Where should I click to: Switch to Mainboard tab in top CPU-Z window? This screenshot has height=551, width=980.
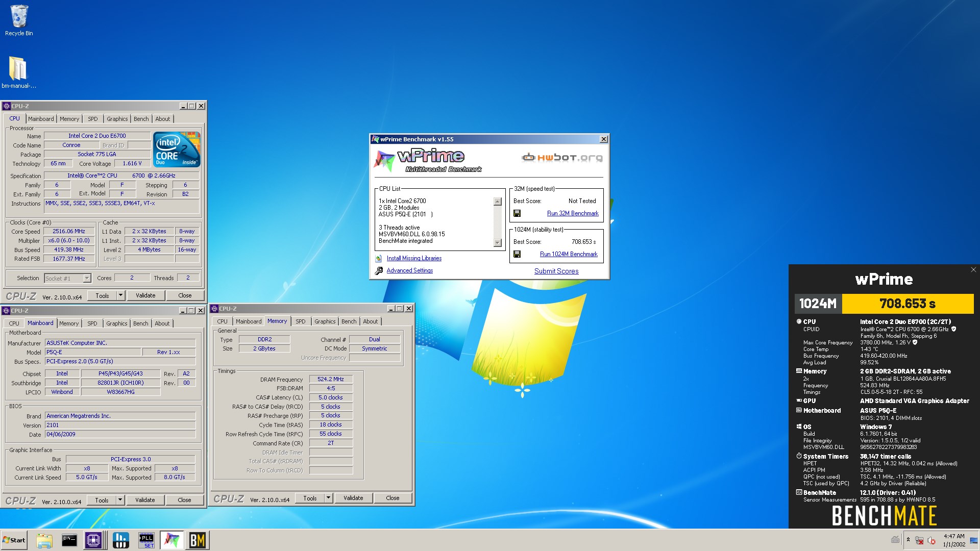pos(41,119)
